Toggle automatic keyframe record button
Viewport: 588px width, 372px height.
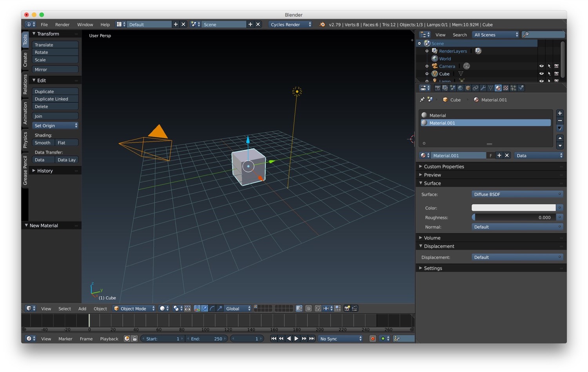[373, 339]
